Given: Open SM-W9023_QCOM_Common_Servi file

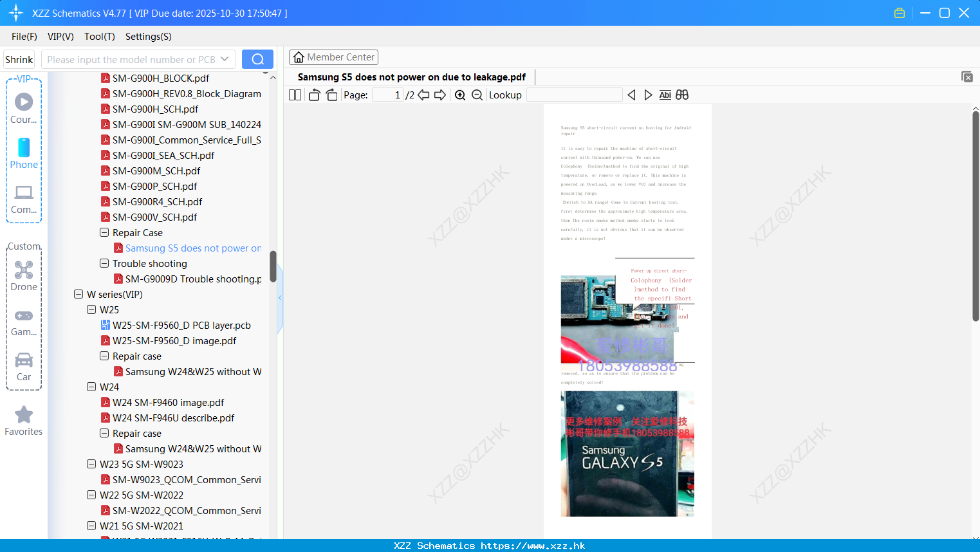Looking at the screenshot, I should (187, 479).
